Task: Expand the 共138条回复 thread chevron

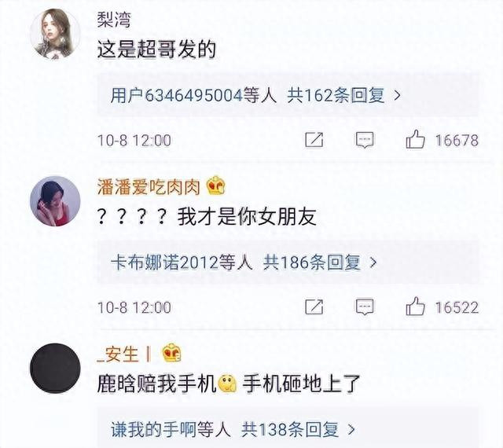Action: (x=351, y=430)
